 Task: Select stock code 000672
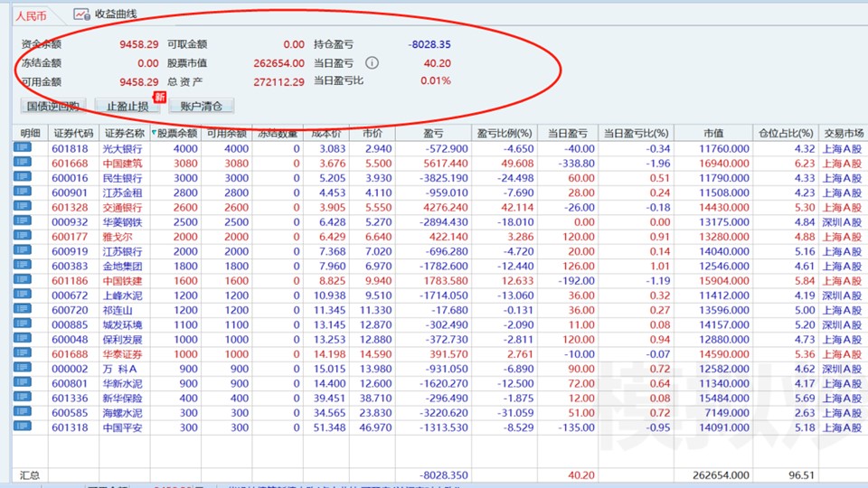click(x=70, y=296)
